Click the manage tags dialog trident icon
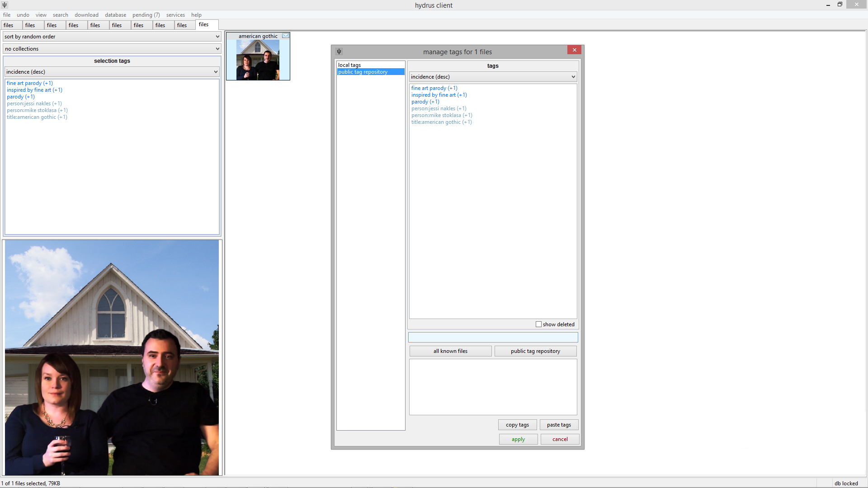Viewport: 868px width, 488px height. (x=339, y=51)
